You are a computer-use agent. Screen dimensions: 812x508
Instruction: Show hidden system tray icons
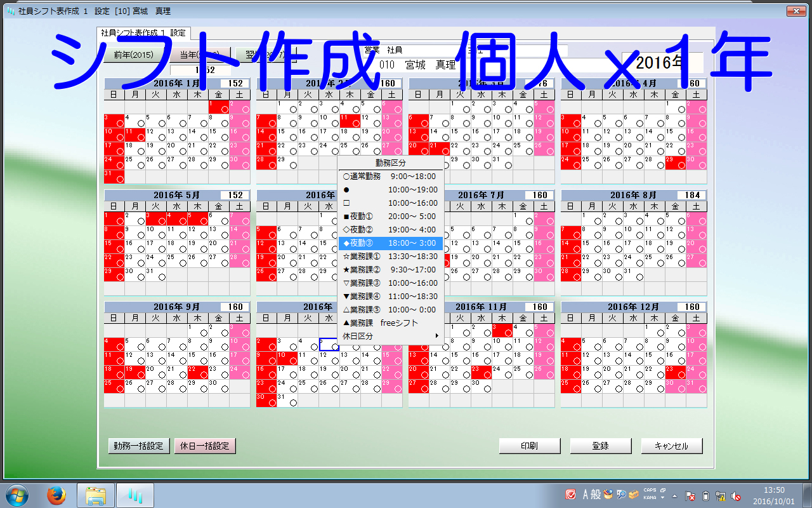click(x=675, y=495)
